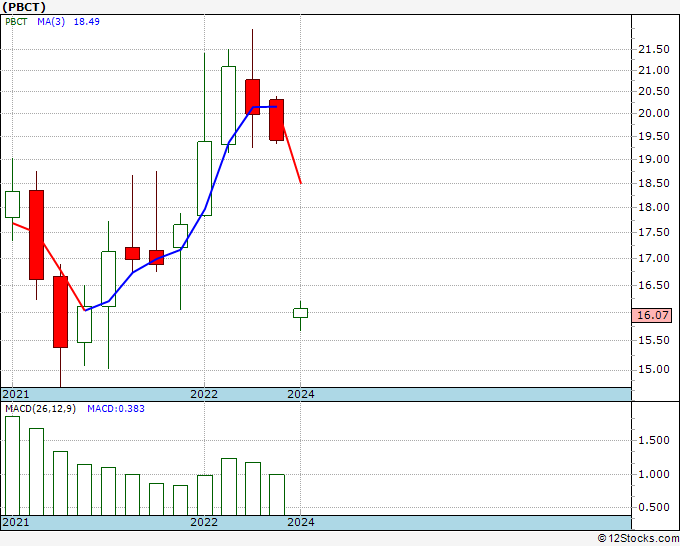Image resolution: width=680 pixels, height=546 pixels.
Task: Click 2024 on the MACD timeline
Action: [x=301, y=522]
